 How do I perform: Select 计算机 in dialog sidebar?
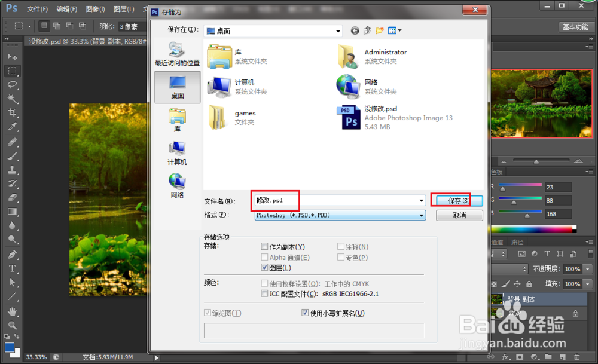point(177,153)
